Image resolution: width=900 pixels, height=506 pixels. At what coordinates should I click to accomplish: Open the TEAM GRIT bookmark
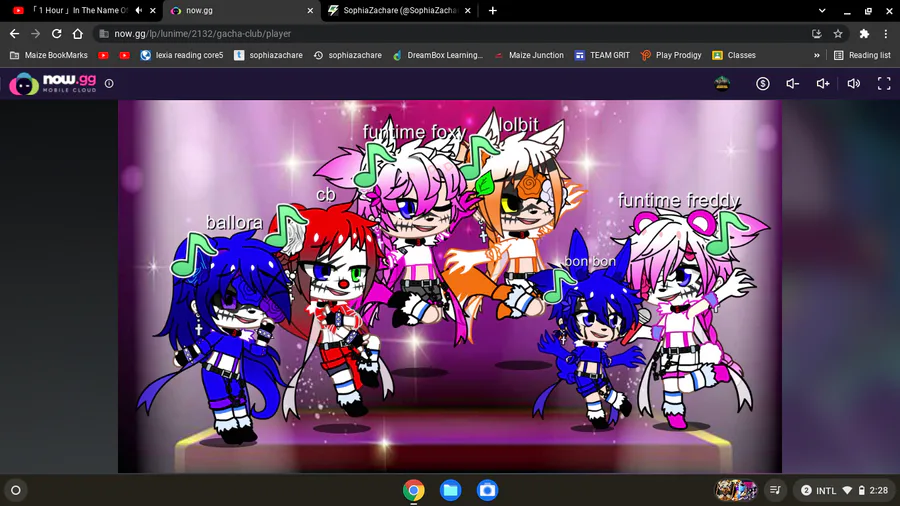click(x=602, y=55)
